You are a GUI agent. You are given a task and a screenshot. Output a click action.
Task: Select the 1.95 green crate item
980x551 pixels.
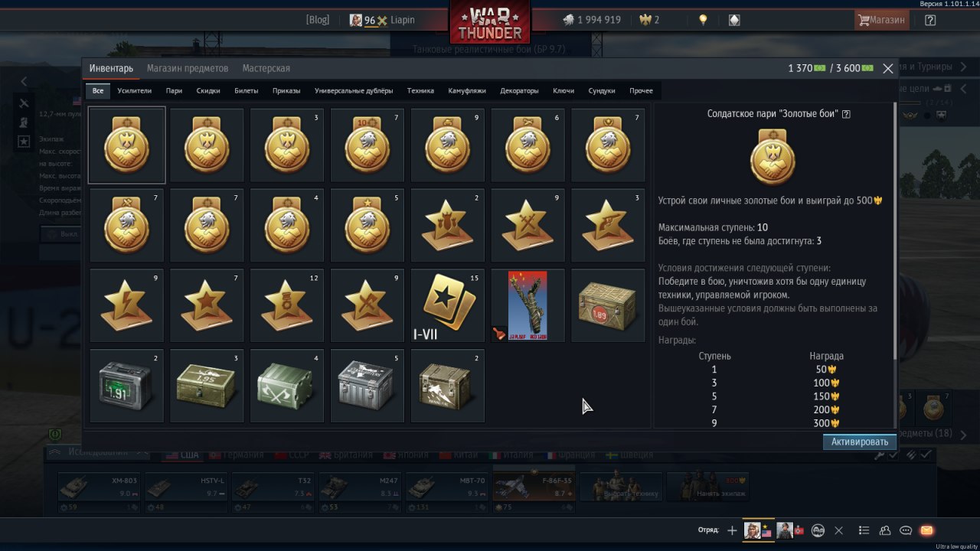click(x=207, y=386)
